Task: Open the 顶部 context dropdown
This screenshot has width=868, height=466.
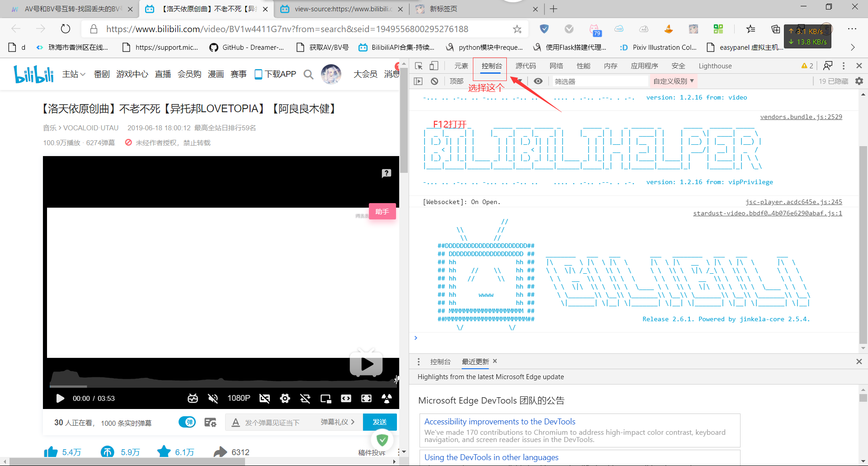Action: coord(486,81)
